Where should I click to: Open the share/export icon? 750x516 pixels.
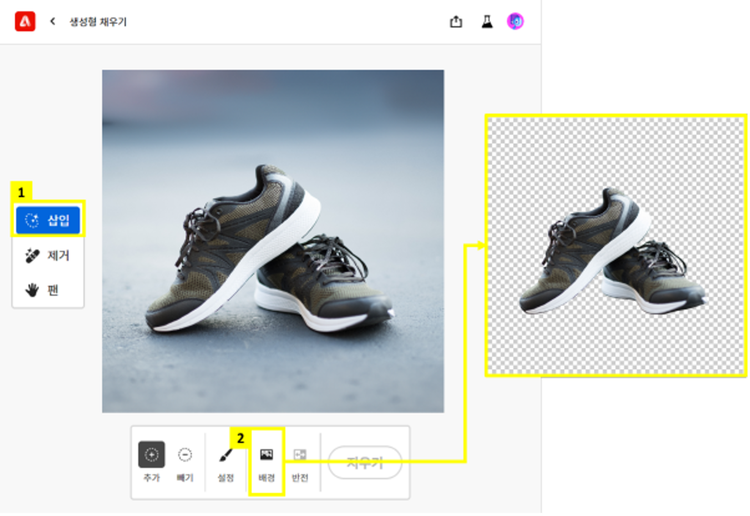point(456,22)
